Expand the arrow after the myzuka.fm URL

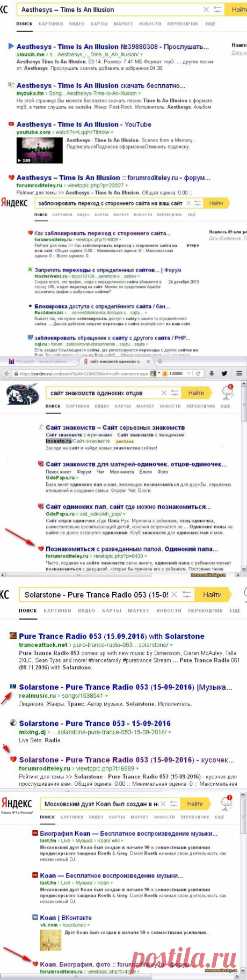click(139, 93)
